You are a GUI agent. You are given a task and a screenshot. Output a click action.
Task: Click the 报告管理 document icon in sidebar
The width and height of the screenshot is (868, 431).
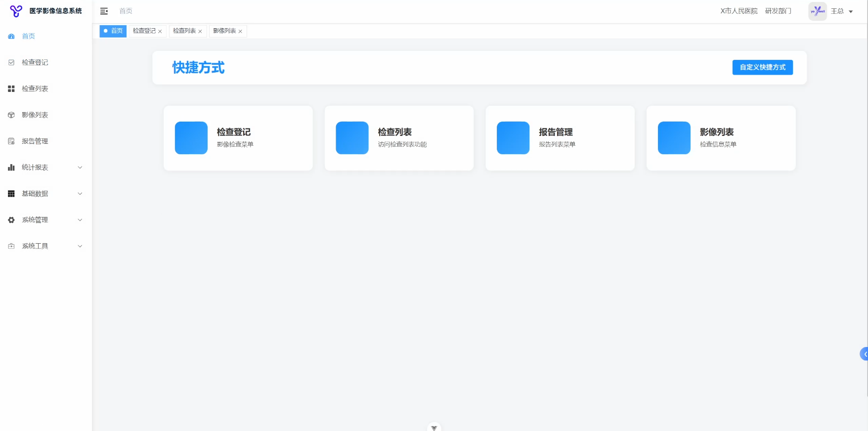(11, 141)
